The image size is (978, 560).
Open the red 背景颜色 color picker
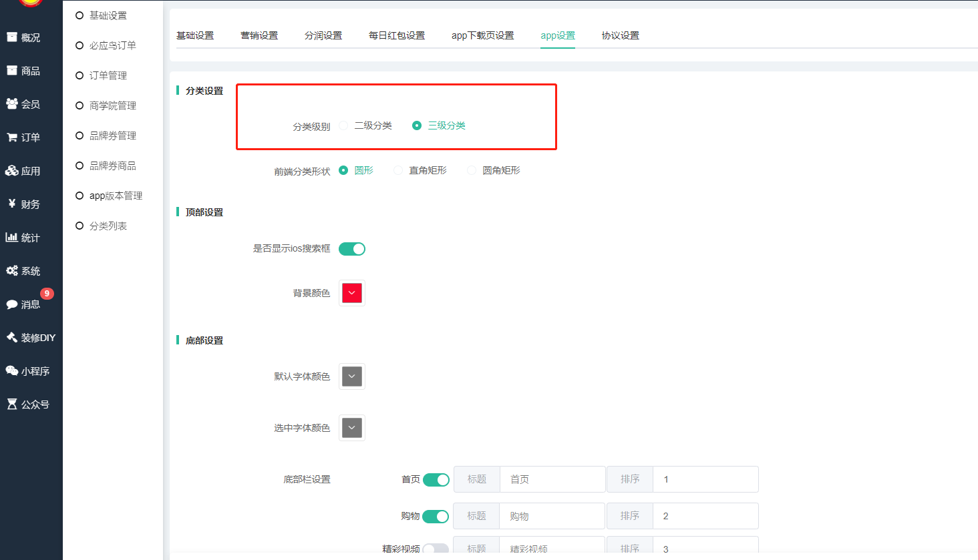tap(352, 293)
